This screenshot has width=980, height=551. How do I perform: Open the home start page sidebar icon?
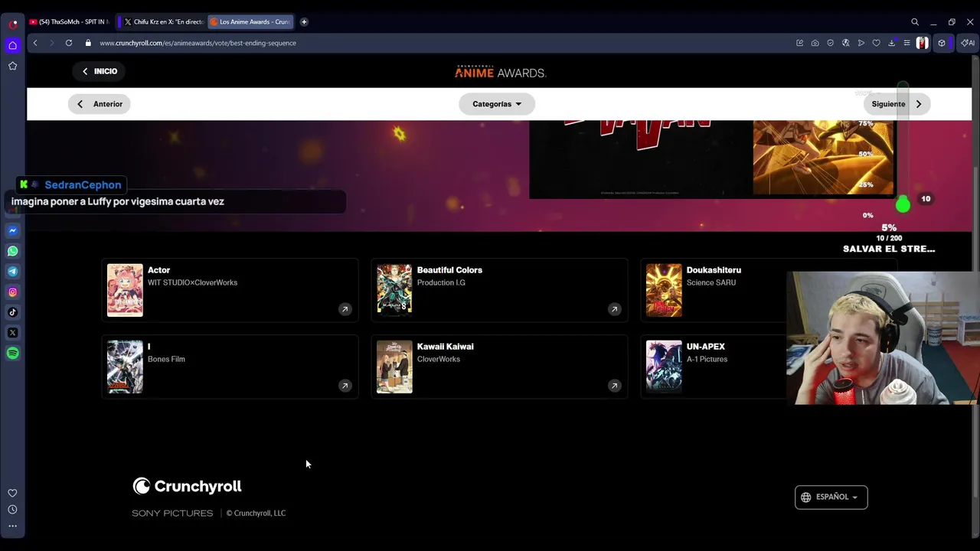pos(12,46)
